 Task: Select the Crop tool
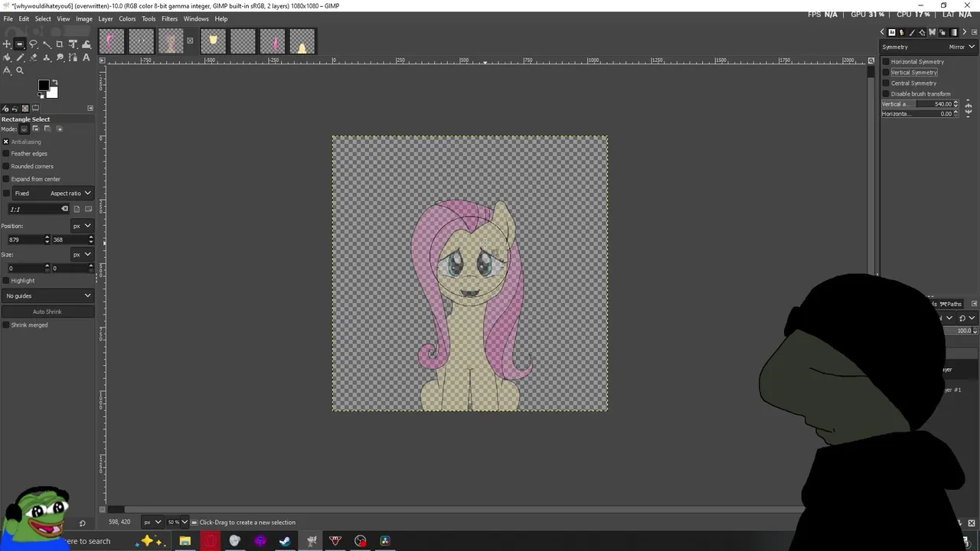[x=60, y=44]
